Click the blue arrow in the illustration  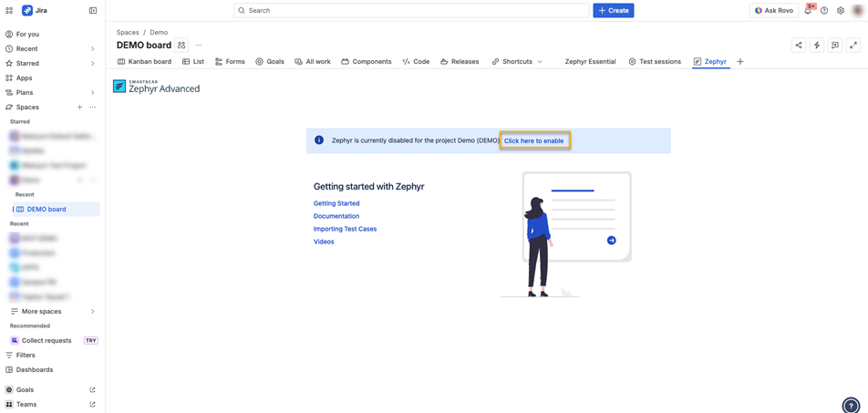tap(611, 241)
